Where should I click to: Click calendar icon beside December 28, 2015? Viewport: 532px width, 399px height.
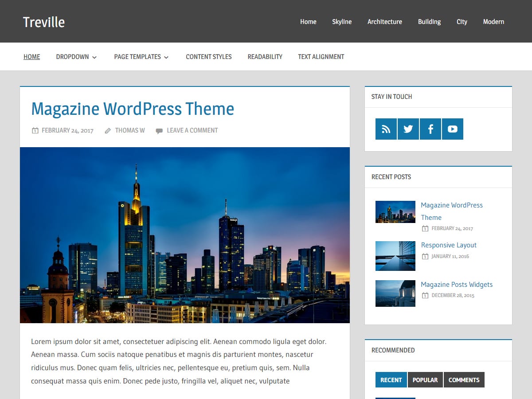[x=425, y=295]
